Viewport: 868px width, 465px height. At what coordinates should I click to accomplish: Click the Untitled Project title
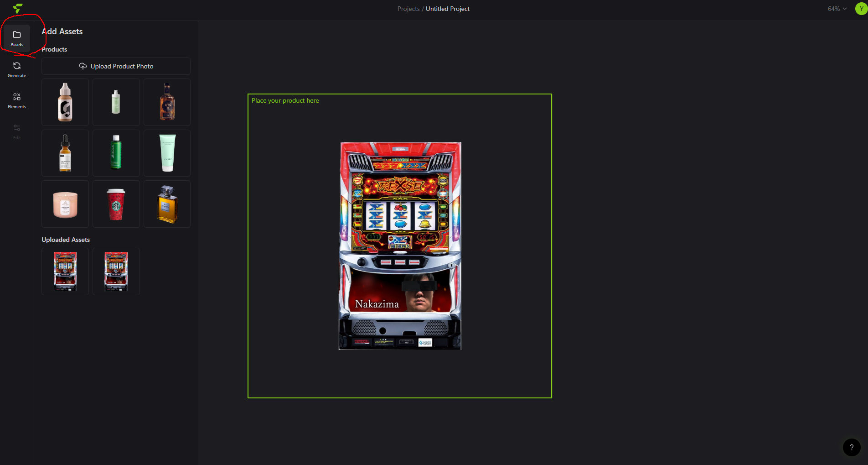click(x=447, y=9)
